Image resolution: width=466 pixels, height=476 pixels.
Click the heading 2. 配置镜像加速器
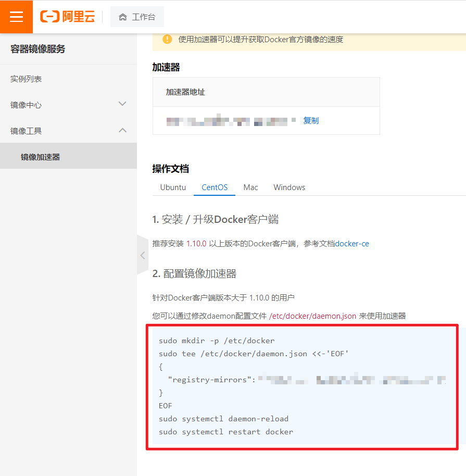click(194, 273)
